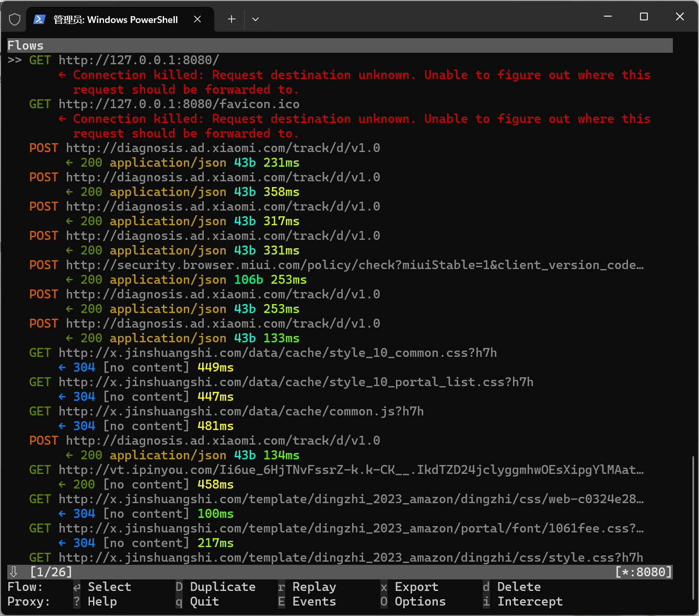The image size is (699, 616).
Task: Click the PowerShell icon on the tab
Action: pos(39,19)
